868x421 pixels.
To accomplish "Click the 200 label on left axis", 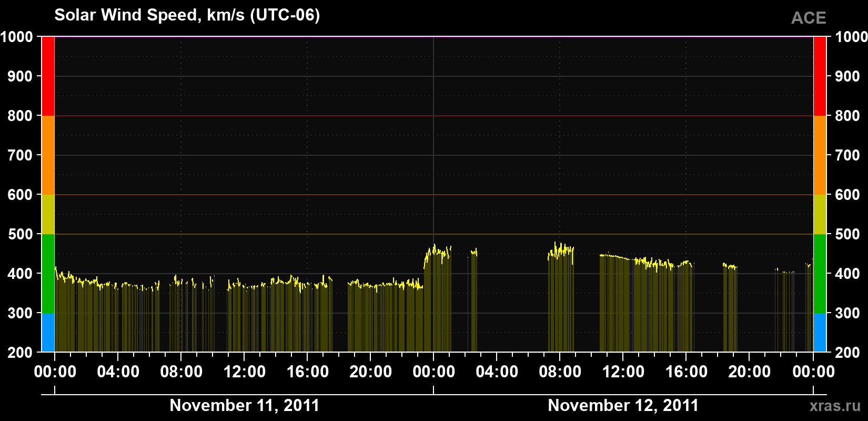I will tap(21, 353).
